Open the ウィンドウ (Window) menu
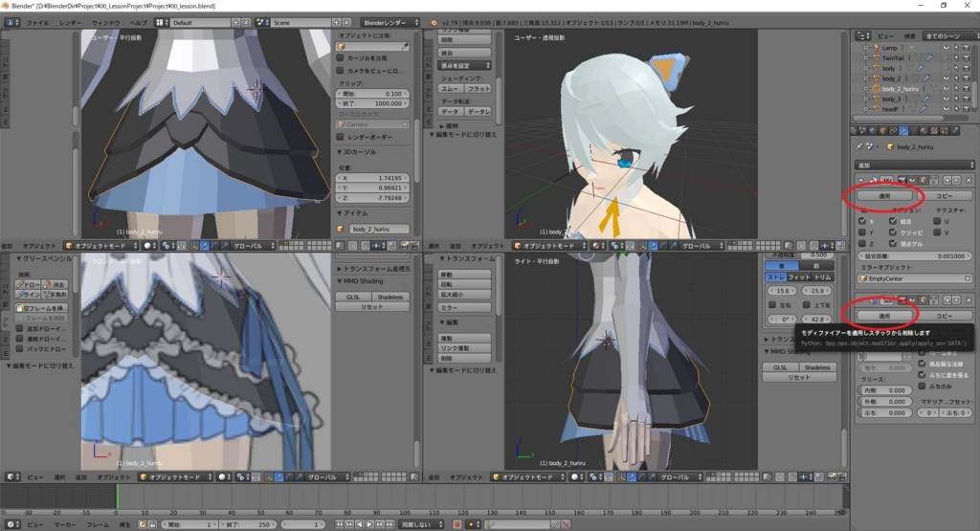The image size is (980, 531). pyautogui.click(x=105, y=23)
